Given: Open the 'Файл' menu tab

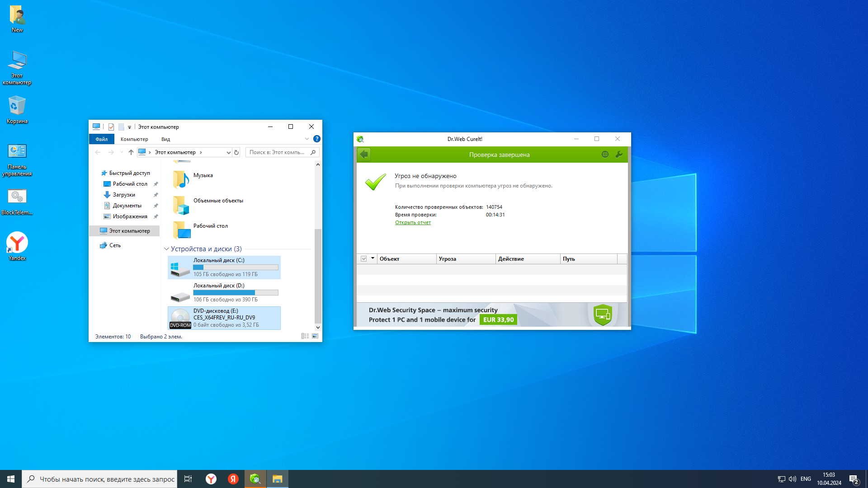Looking at the screenshot, I should (x=101, y=139).
